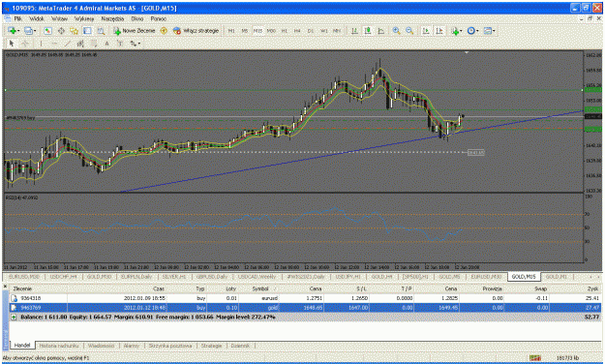Open the MetaEditor icon

[164, 31]
